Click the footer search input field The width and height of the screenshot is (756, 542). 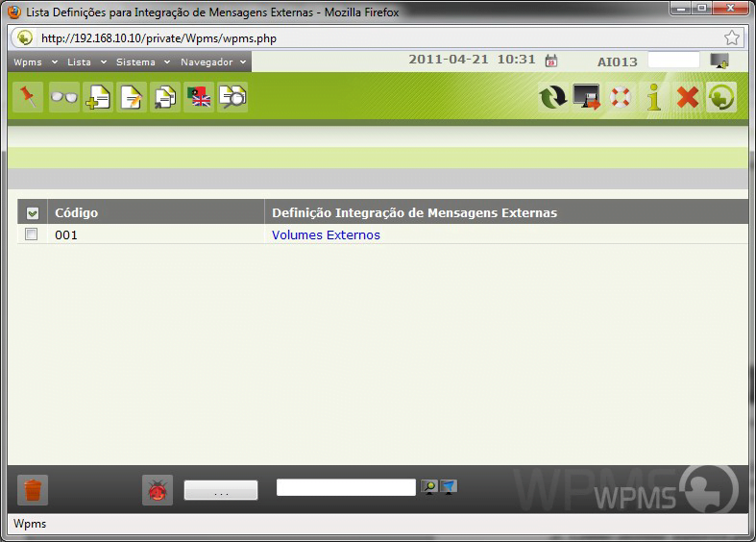(x=346, y=487)
